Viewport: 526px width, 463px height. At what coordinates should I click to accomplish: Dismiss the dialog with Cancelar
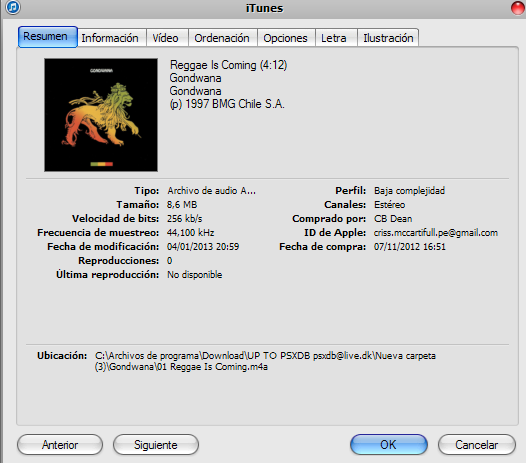[x=477, y=445]
